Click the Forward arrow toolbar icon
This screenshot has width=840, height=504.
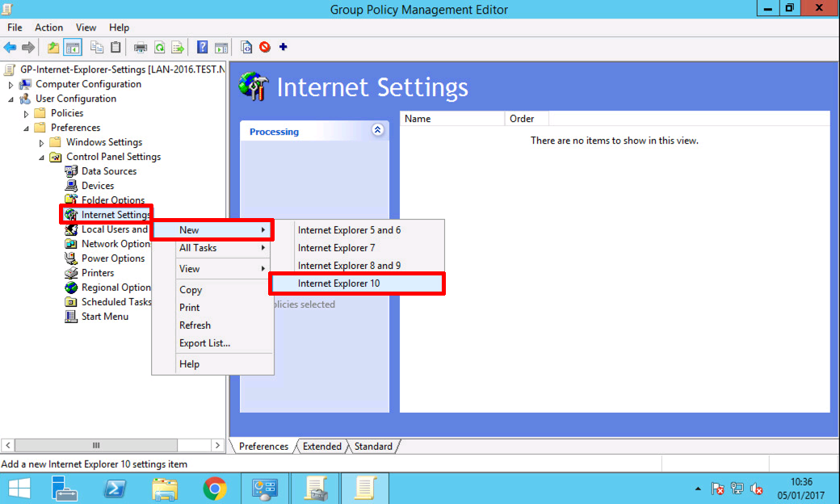pos(27,47)
